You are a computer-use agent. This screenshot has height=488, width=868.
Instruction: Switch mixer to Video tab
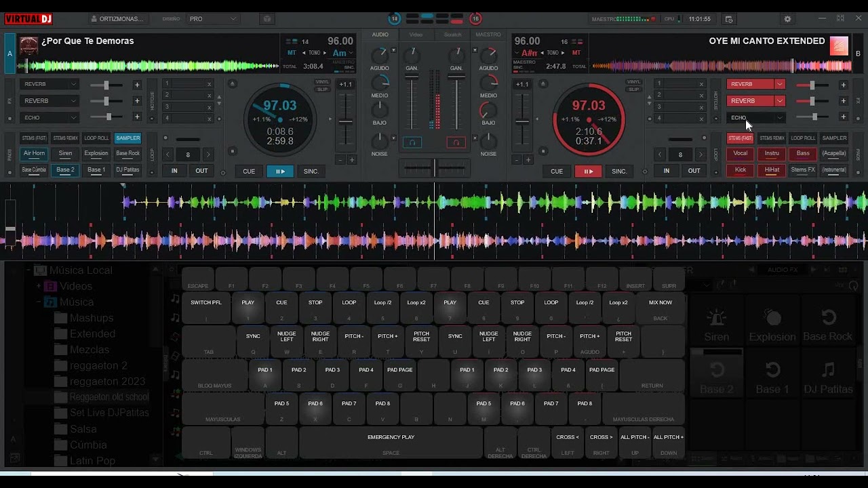[416, 35]
